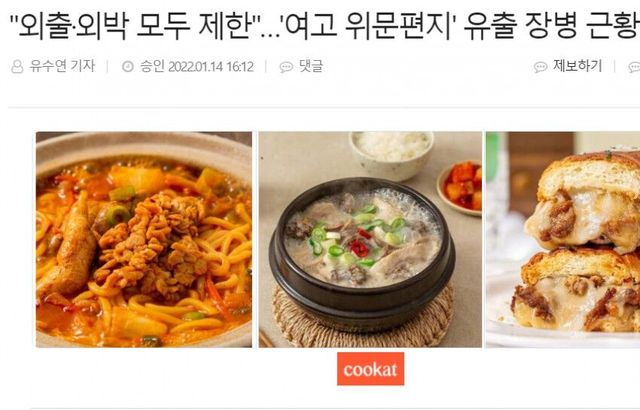Open the cookat brand logo
This screenshot has height=410, width=640.
(371, 369)
